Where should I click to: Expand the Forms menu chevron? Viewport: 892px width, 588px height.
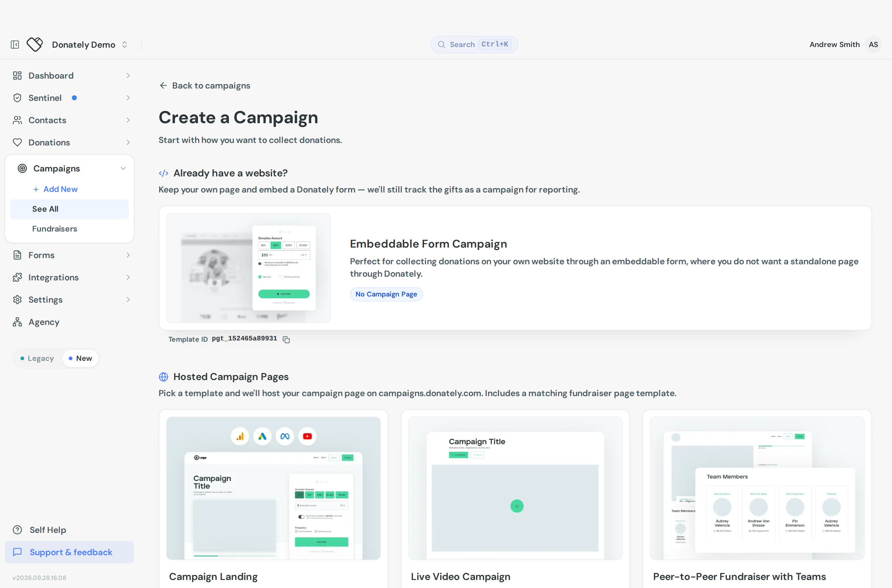128,255
